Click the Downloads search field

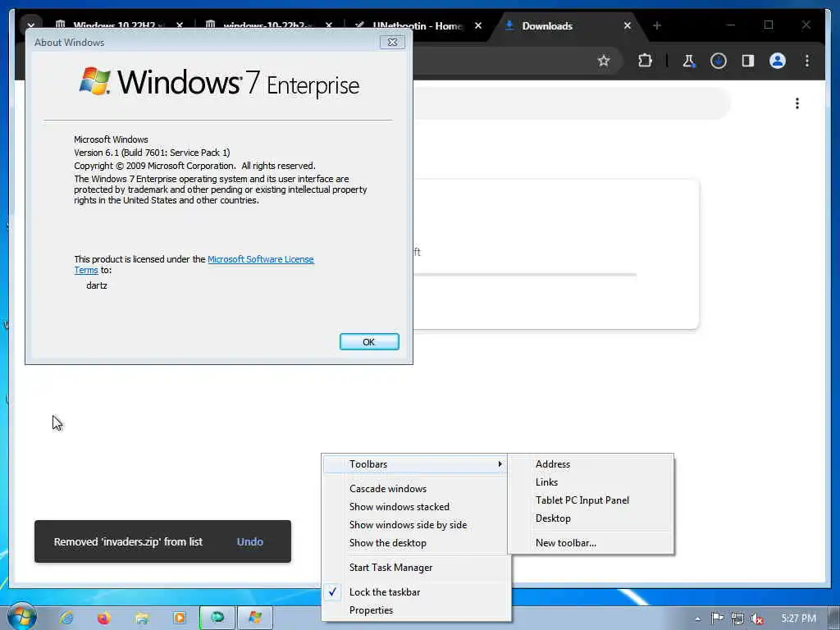572,103
